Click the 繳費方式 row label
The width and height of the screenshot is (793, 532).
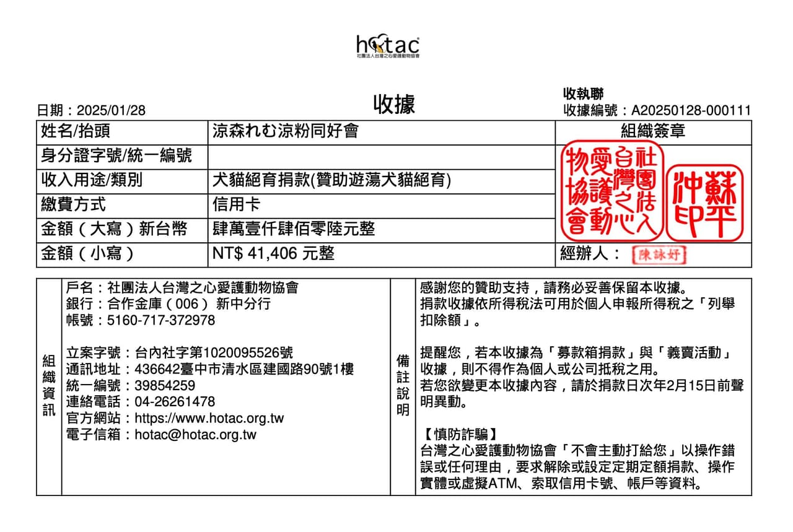point(73,204)
